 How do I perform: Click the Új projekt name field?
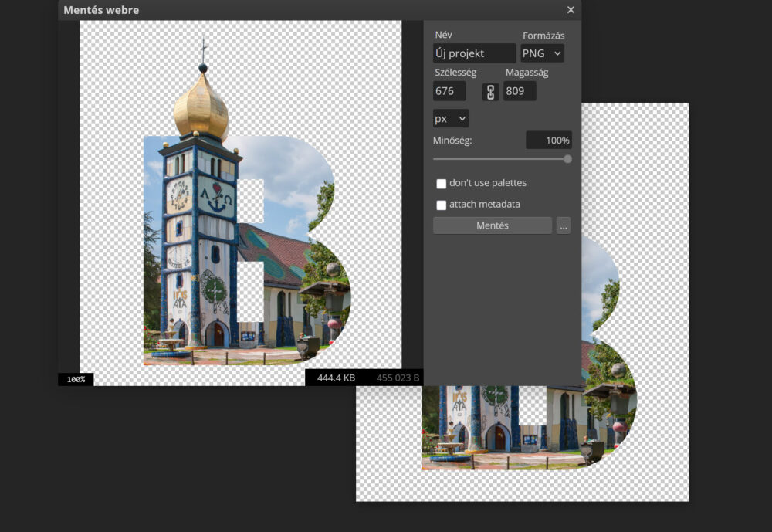pyautogui.click(x=474, y=53)
